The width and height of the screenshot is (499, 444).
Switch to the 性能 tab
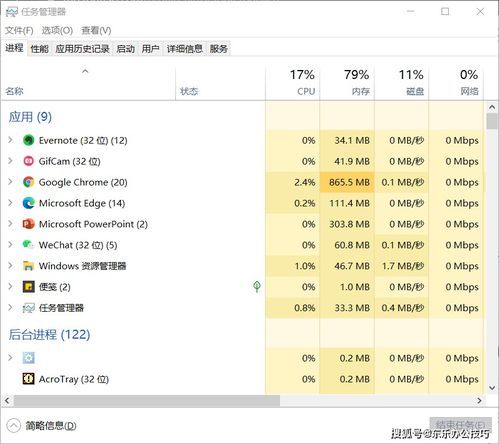coord(40,49)
